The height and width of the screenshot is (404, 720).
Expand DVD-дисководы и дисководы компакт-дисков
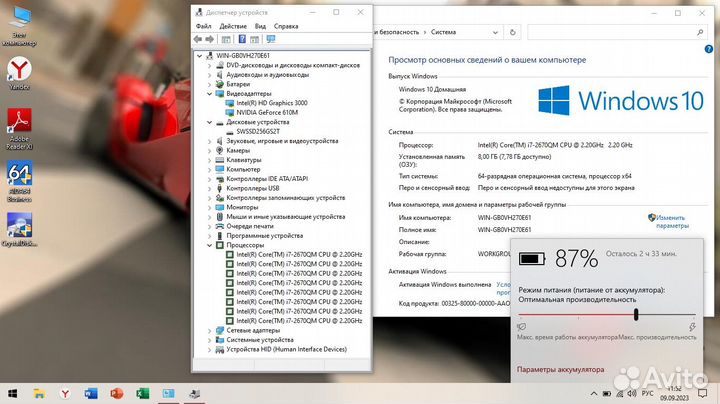click(x=210, y=65)
